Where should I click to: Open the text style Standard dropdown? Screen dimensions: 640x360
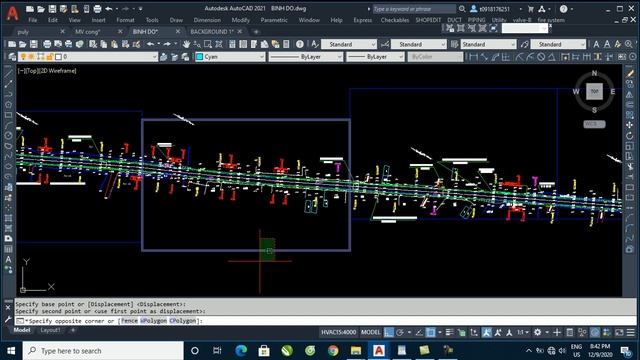[x=349, y=44]
